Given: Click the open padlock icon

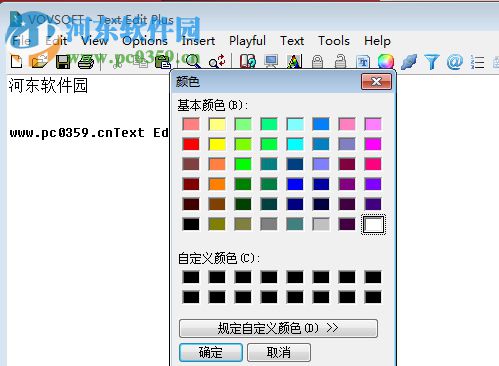Looking at the screenshot, I should [x=340, y=62].
